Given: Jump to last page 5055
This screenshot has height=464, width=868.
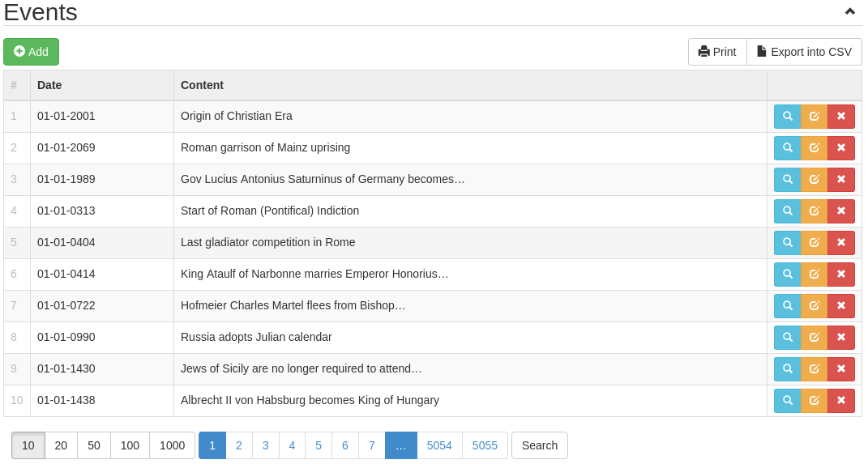Looking at the screenshot, I should 485,445.
